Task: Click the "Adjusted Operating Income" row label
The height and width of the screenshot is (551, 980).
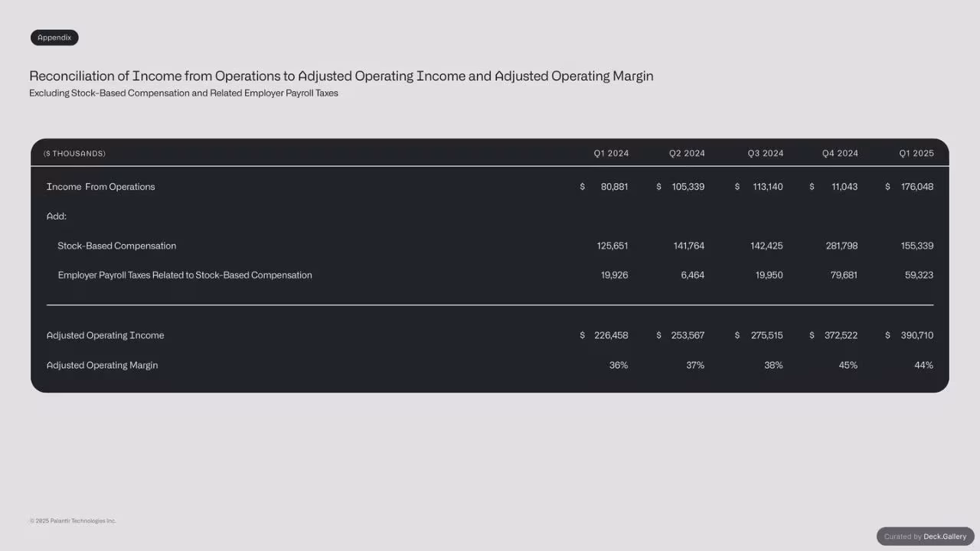Action: point(105,335)
